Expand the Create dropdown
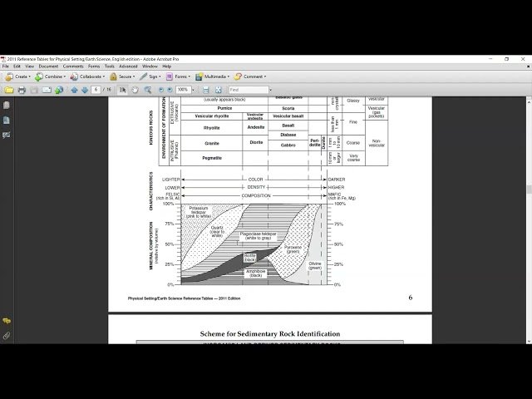This screenshot has height=399, width=532. (x=18, y=76)
